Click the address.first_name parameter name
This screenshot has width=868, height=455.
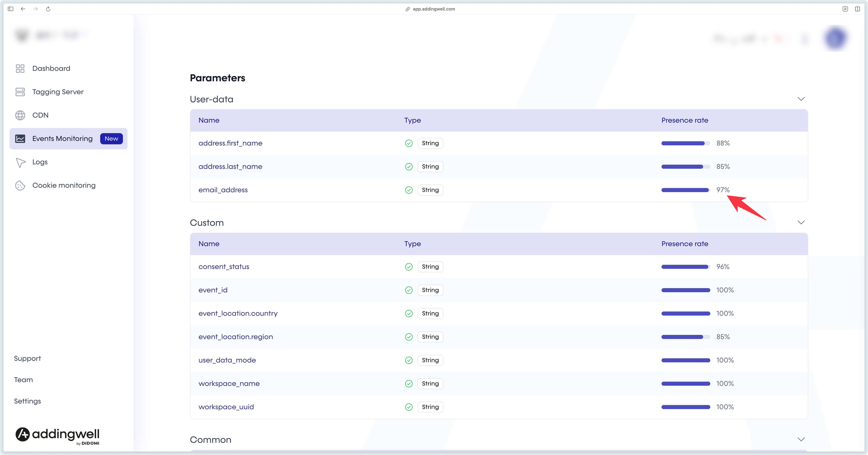pos(231,143)
